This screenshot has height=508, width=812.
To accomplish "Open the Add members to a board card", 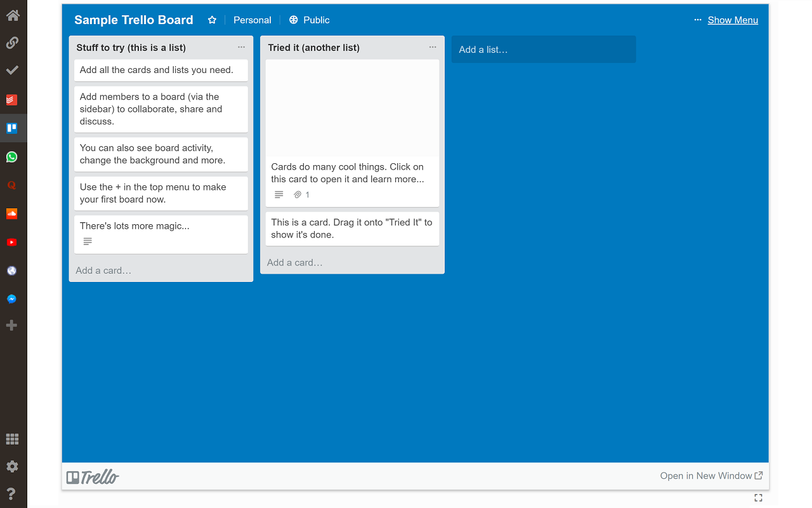I will pyautogui.click(x=161, y=109).
